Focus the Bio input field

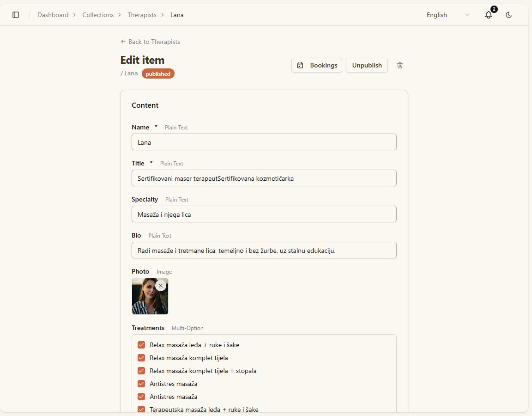(x=264, y=250)
